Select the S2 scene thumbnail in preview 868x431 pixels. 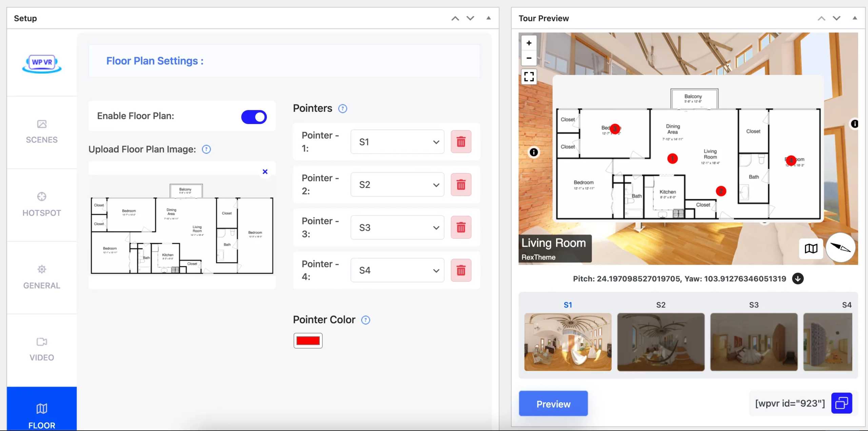click(x=660, y=341)
